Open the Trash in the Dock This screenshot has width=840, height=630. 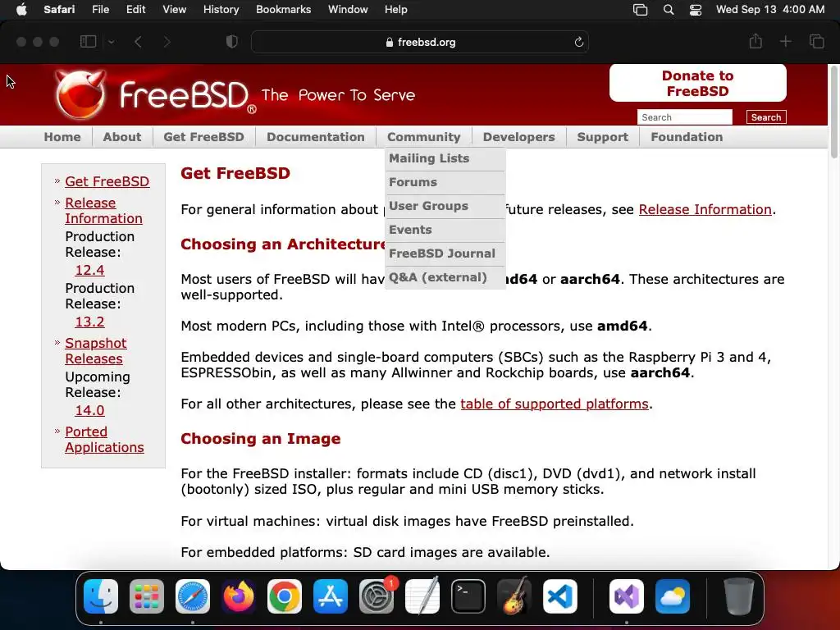739,596
